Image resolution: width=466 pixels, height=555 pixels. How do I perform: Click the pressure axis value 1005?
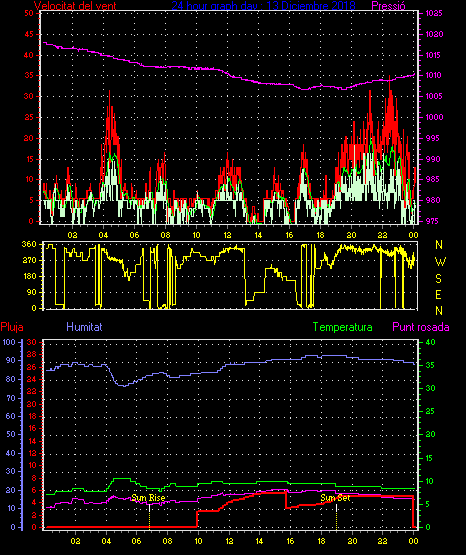pyautogui.click(x=434, y=96)
